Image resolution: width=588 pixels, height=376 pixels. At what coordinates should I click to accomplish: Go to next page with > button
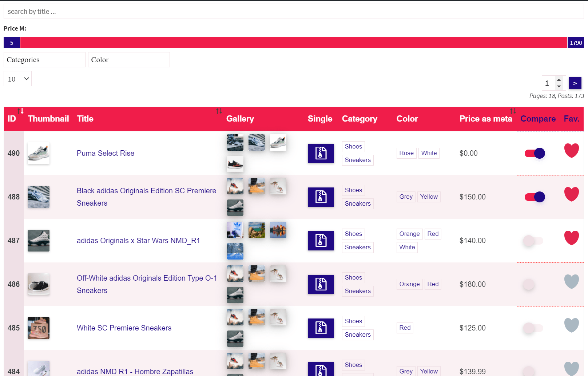575,83
